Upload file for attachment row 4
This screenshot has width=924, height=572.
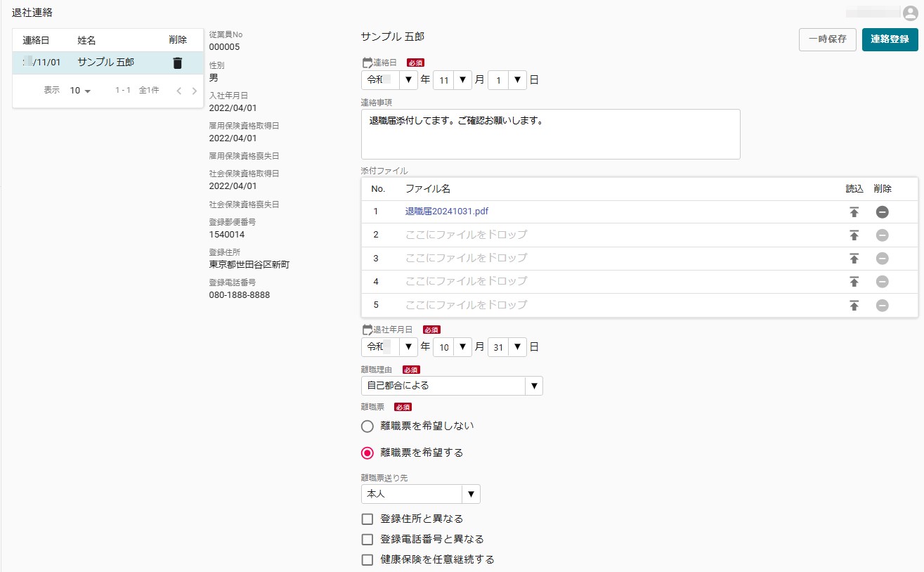[854, 282]
